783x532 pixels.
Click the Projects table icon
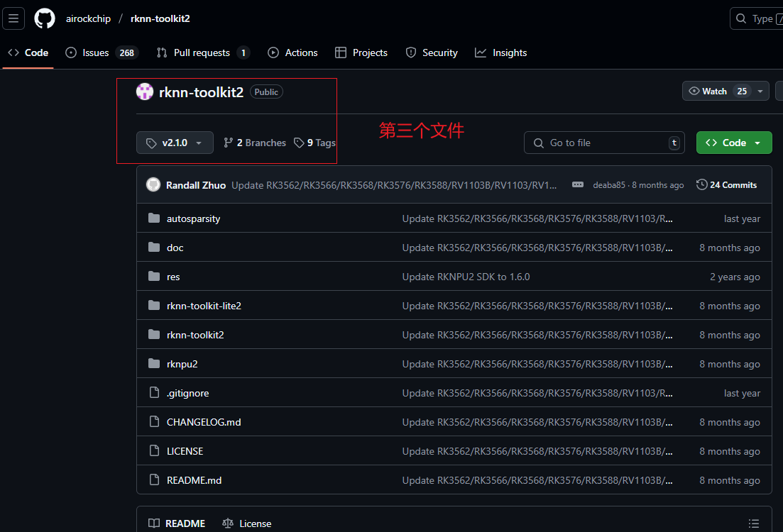click(x=341, y=52)
